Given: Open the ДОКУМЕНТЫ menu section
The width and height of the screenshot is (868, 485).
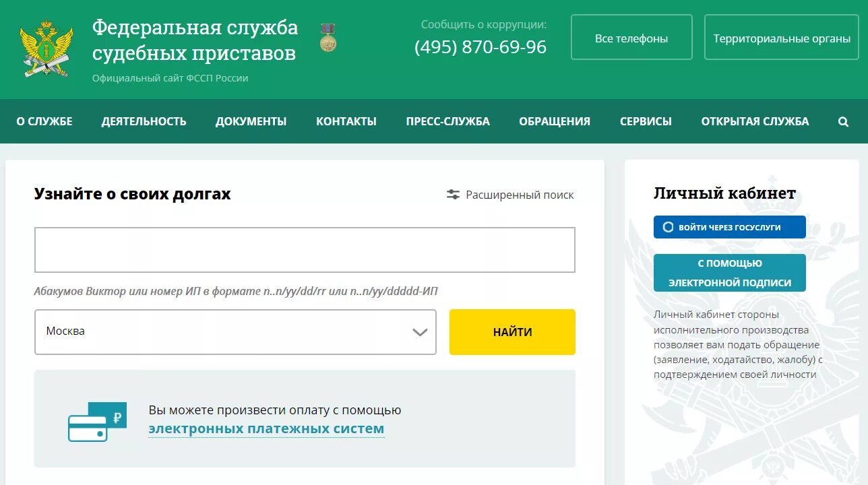Looking at the screenshot, I should (251, 121).
